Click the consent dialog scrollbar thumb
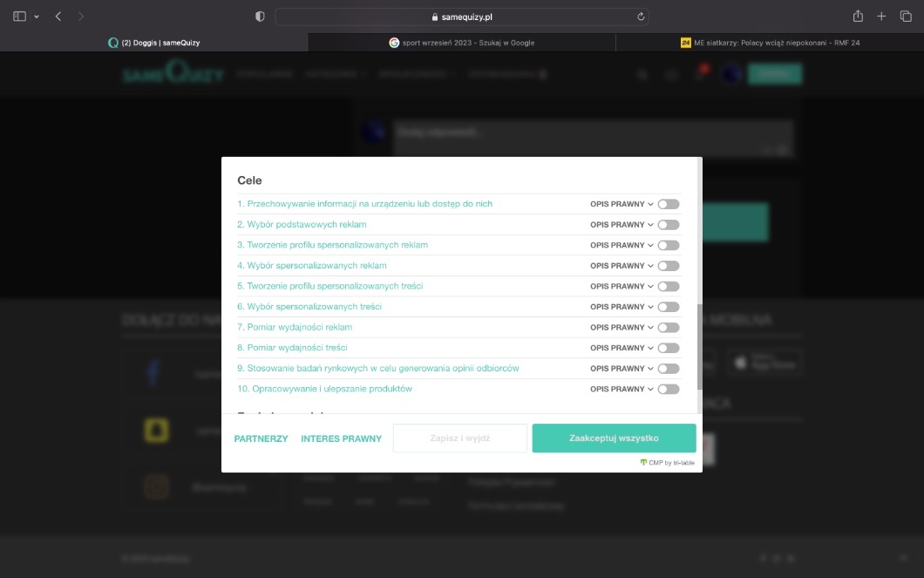924x578 pixels. click(698, 347)
